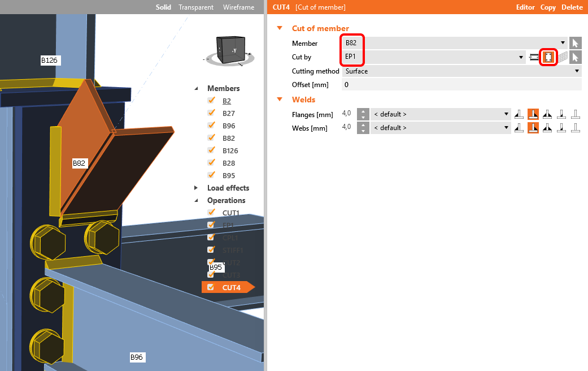This screenshot has height=371, width=588.
Task: Set Webs weld to no weld
Action: [576, 128]
